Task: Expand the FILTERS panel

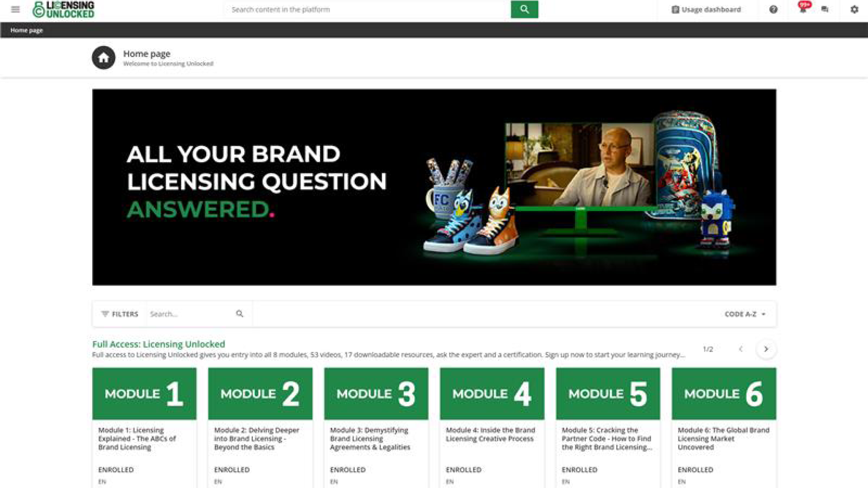Action: point(120,314)
